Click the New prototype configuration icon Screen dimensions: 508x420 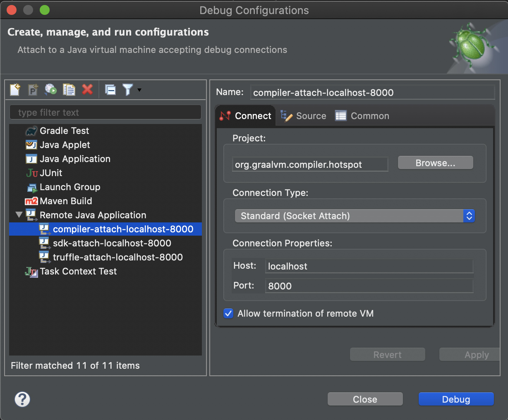pos(33,90)
